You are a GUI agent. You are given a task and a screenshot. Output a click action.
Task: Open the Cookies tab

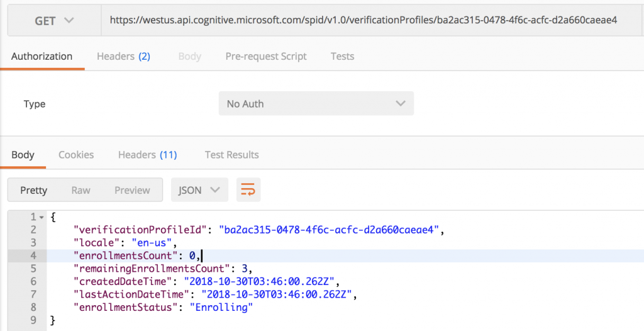tap(76, 155)
